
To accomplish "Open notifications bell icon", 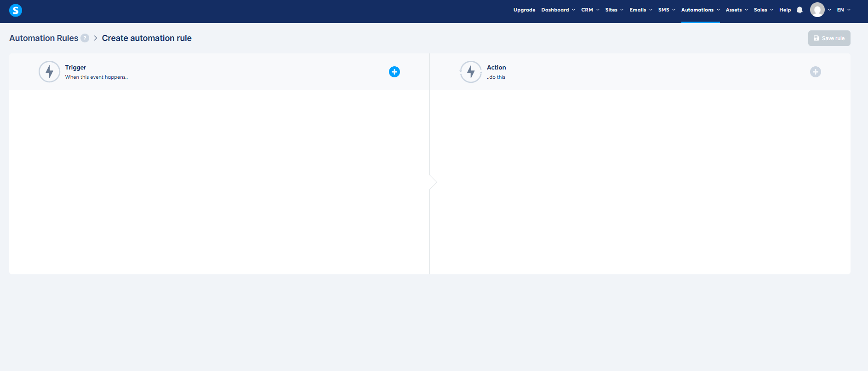I will (799, 10).
